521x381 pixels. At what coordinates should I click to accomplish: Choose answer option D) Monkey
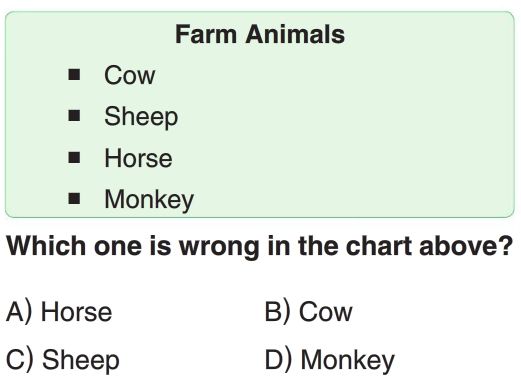coord(330,360)
